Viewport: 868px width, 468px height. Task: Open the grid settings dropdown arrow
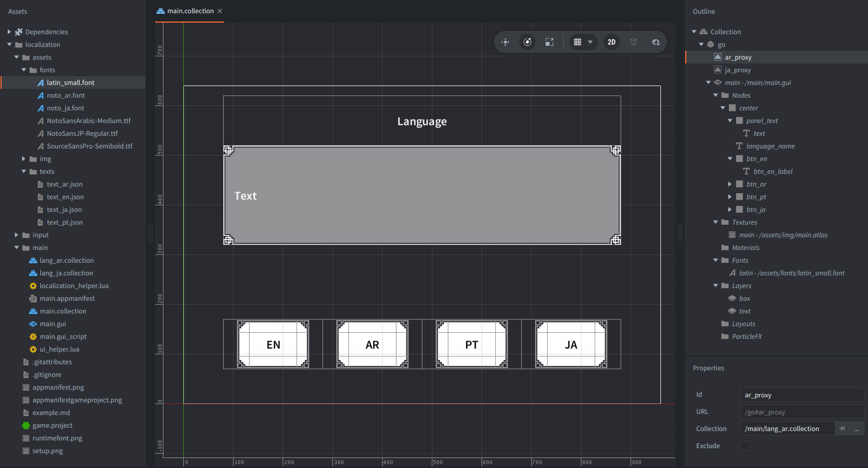point(590,42)
